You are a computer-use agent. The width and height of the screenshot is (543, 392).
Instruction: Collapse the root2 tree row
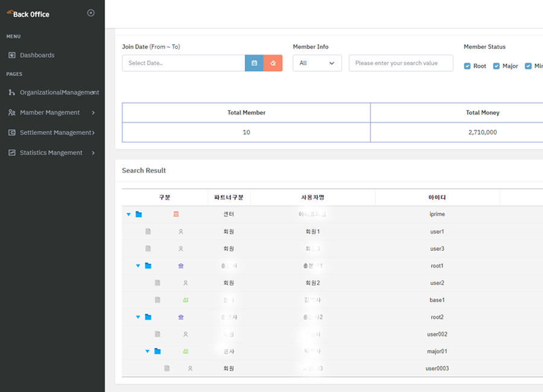coord(138,317)
